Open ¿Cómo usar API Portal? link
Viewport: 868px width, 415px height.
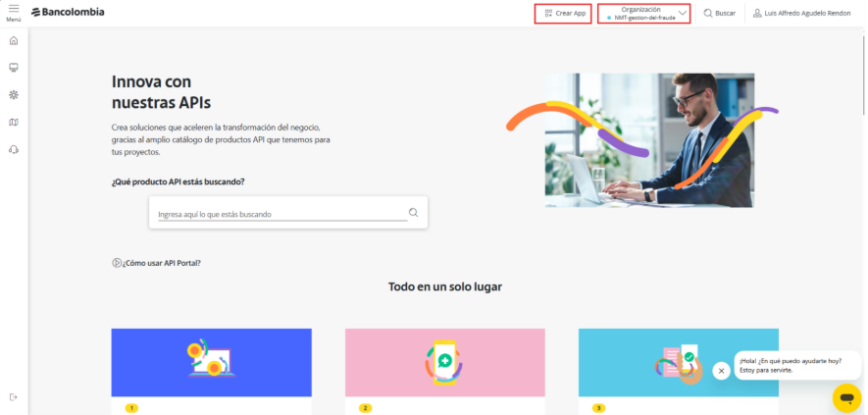[x=156, y=263]
